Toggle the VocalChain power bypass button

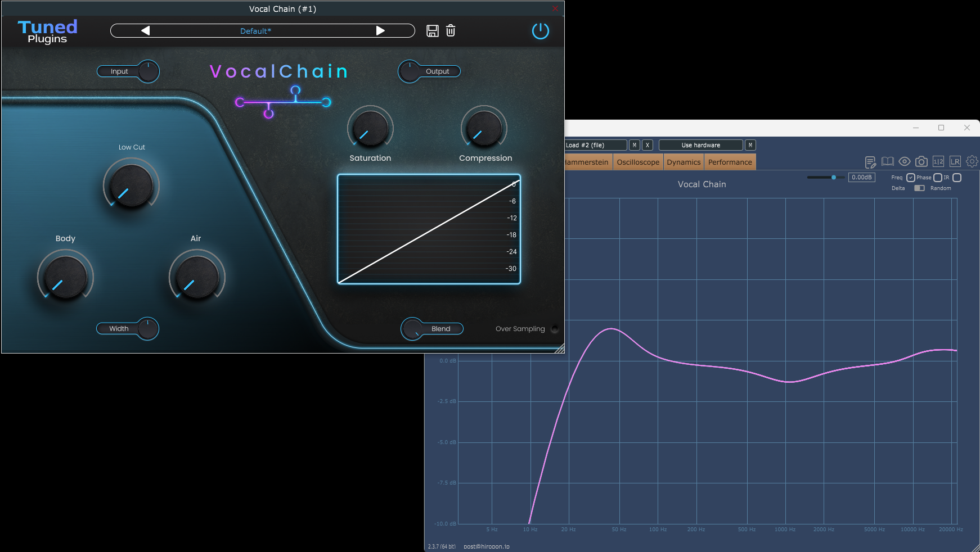tap(541, 31)
